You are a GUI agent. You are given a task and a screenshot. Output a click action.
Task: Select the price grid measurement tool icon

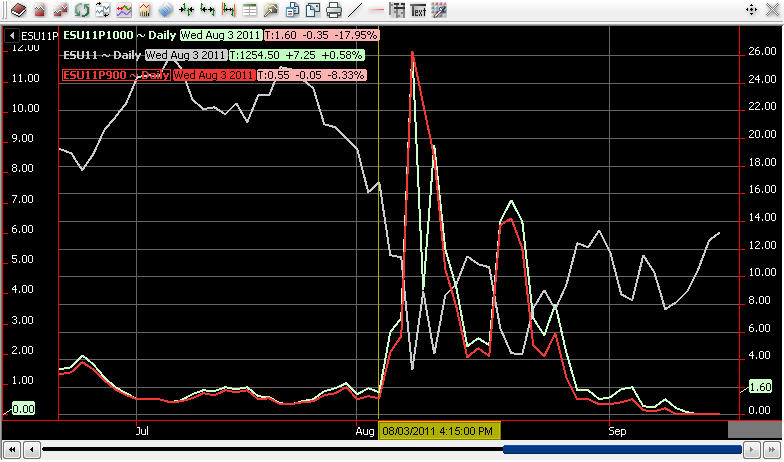pos(397,10)
